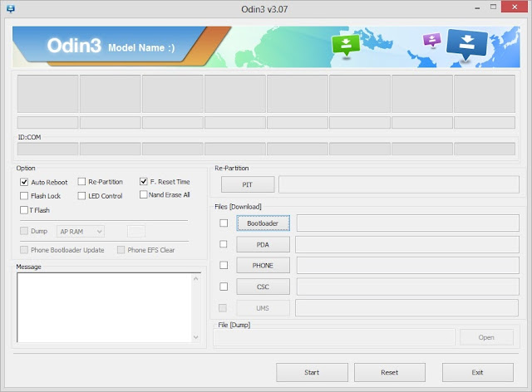Close the Odin3 window

point(515,7)
